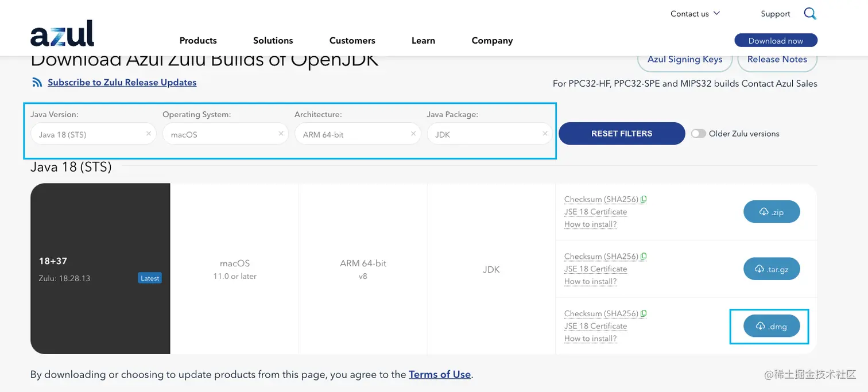The width and height of the screenshot is (868, 392).
Task: Clear the JDK package filter
Action: tap(545, 134)
